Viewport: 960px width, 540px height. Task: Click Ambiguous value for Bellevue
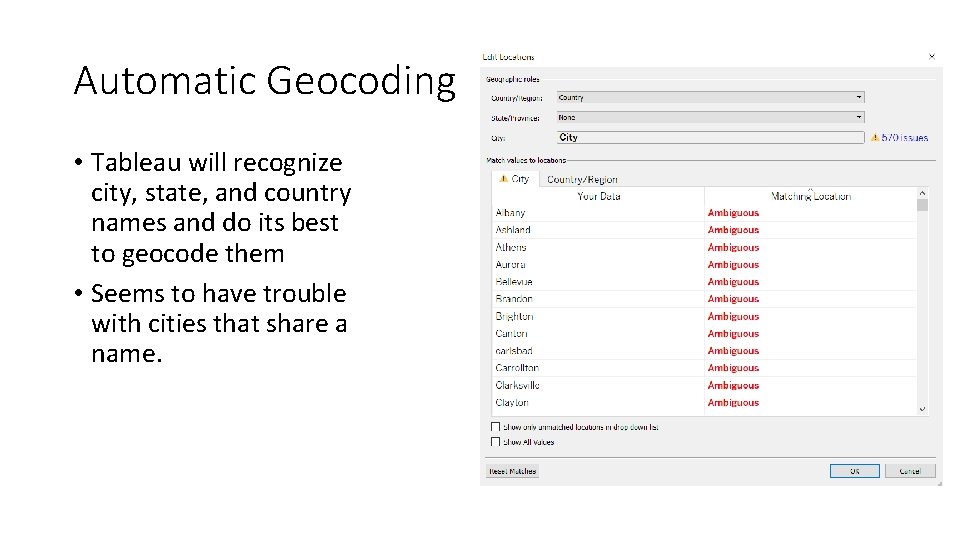click(733, 282)
